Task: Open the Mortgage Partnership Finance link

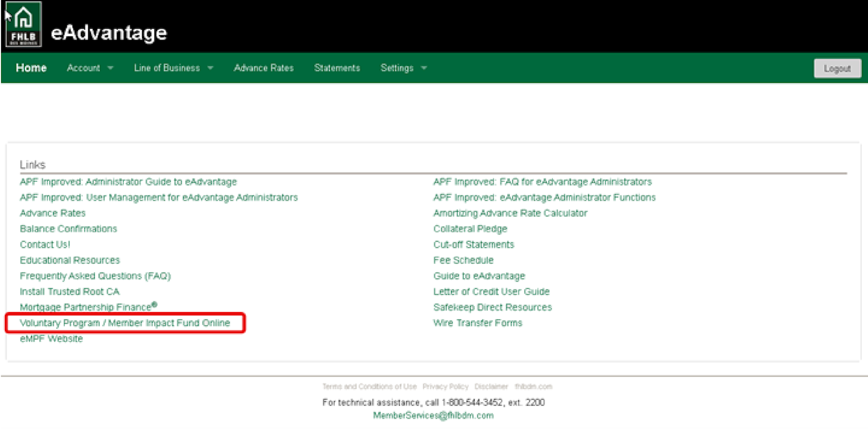Action: [x=87, y=307]
